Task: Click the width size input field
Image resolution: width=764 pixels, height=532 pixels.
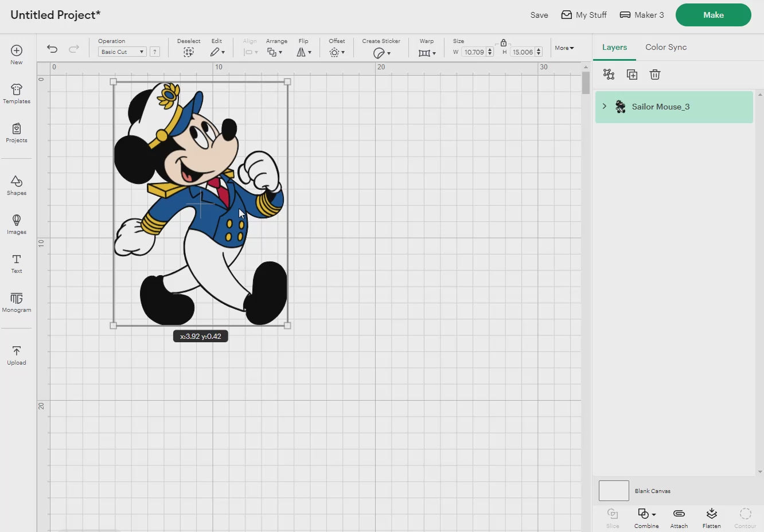Action: click(x=474, y=52)
